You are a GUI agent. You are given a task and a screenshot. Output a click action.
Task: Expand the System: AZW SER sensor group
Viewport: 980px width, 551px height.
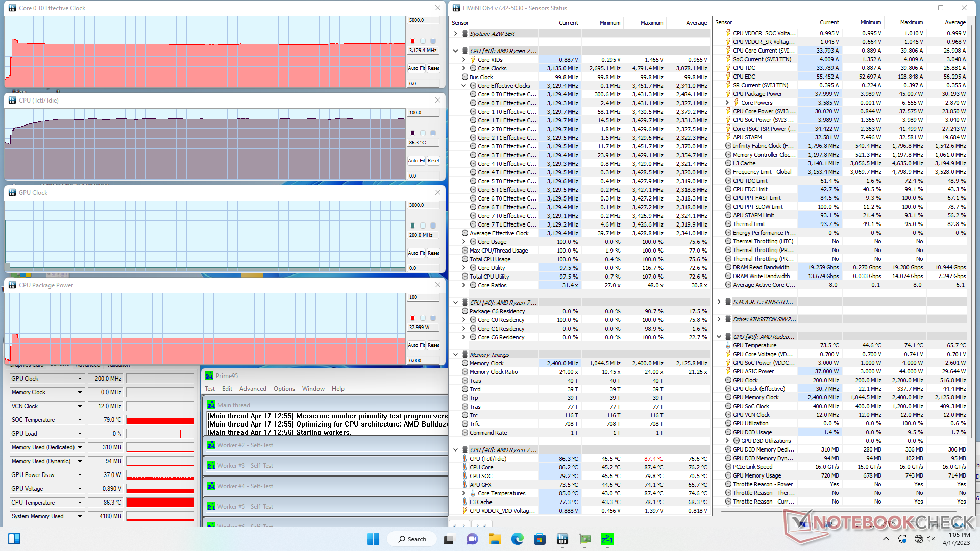click(456, 34)
